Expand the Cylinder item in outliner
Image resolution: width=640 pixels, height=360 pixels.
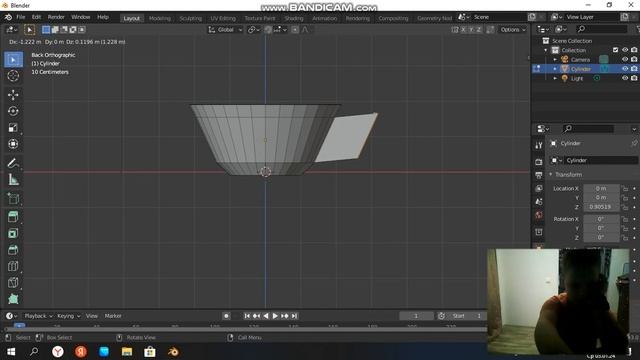[555, 69]
